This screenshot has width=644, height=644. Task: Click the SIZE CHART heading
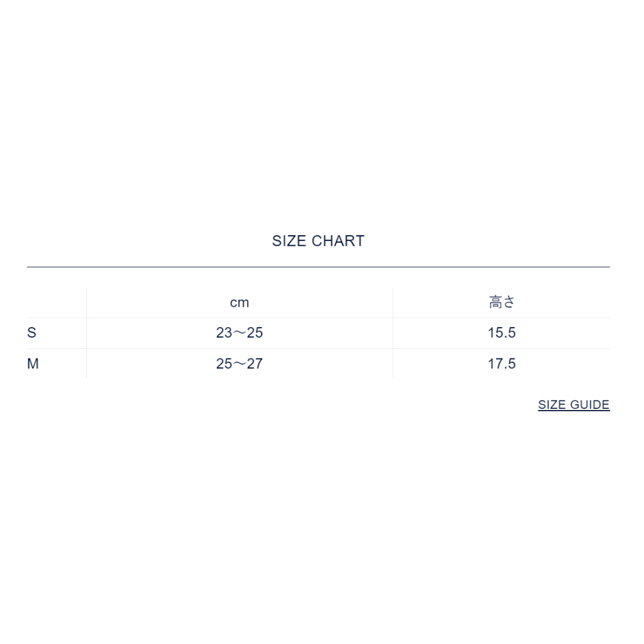coord(318,241)
